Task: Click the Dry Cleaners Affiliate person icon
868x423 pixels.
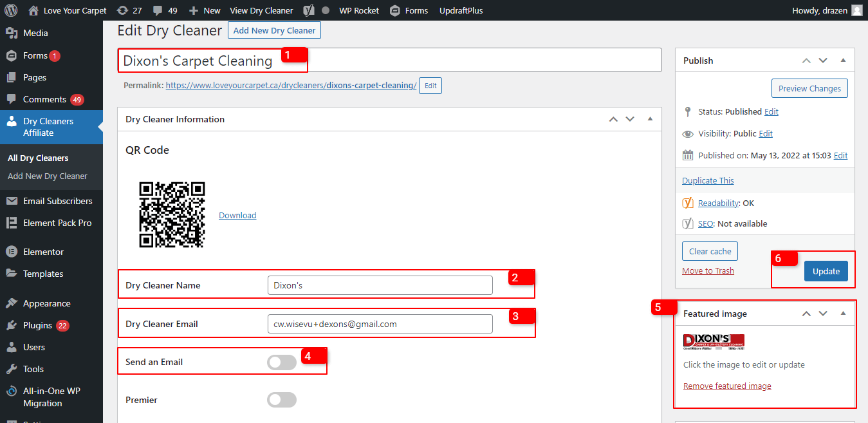Action: tap(12, 121)
